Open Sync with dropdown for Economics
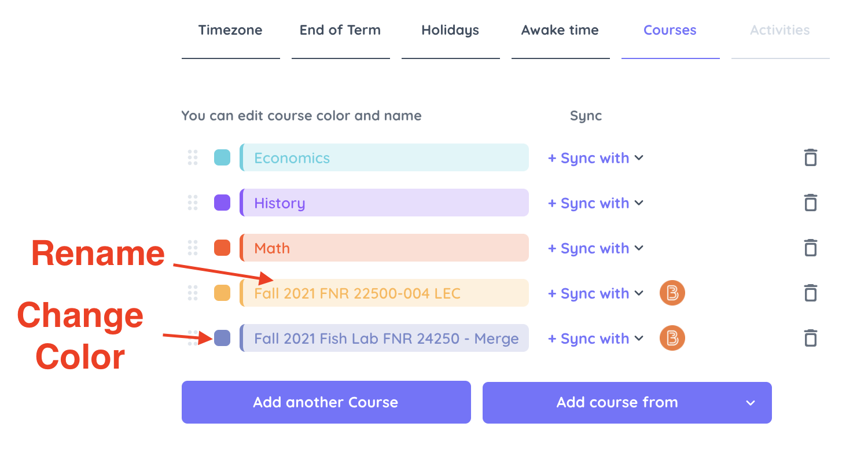The height and width of the screenshot is (456, 868). pos(595,158)
